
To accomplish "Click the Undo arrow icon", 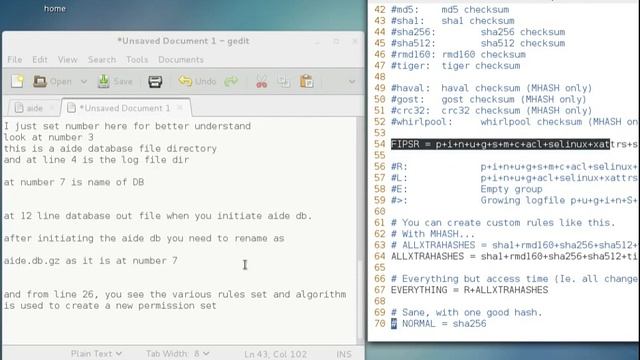I will [x=185, y=81].
